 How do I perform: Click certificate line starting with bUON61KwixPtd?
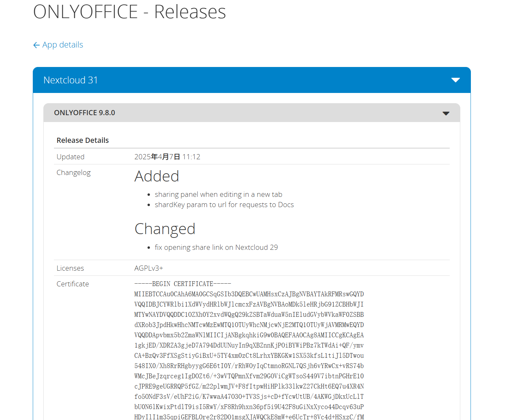click(x=249, y=407)
